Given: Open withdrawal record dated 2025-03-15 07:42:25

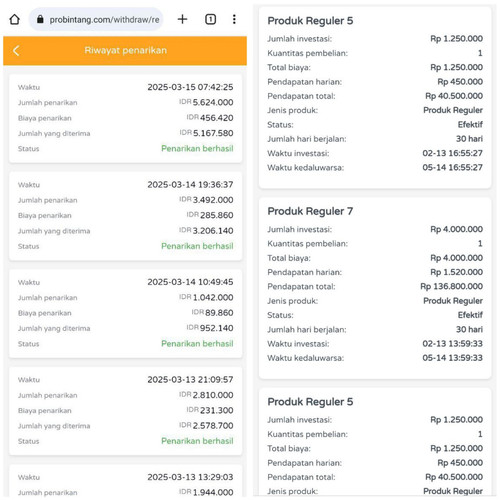Looking at the screenshot, I should 125,118.
